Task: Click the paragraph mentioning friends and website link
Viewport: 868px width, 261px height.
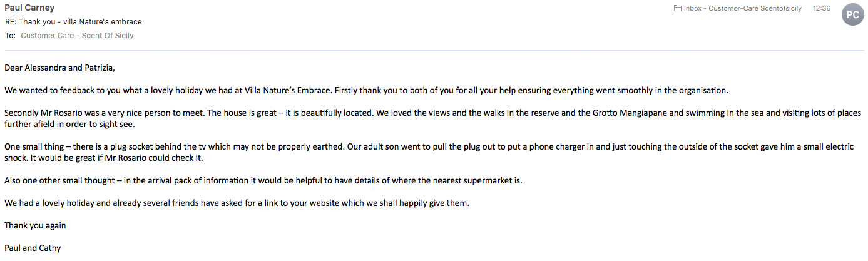Action: [237, 203]
